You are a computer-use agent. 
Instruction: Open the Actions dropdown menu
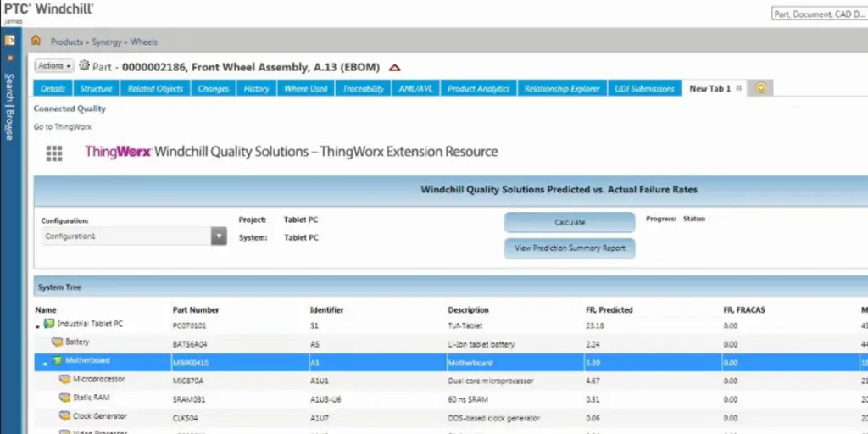click(x=54, y=66)
